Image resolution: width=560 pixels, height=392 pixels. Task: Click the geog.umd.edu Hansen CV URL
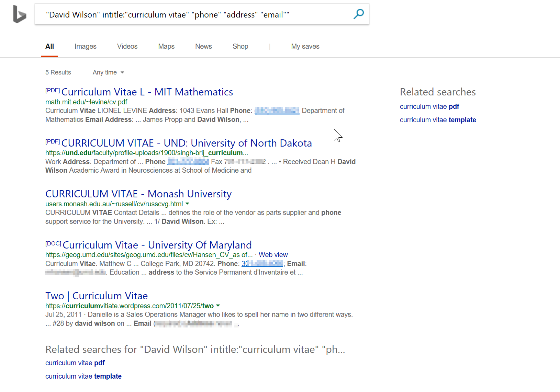149,255
